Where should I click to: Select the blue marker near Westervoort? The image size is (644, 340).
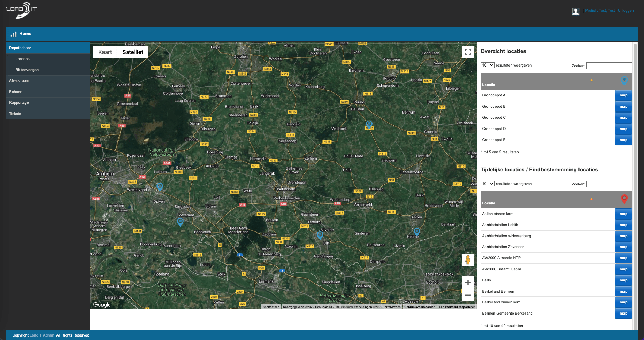click(x=160, y=187)
